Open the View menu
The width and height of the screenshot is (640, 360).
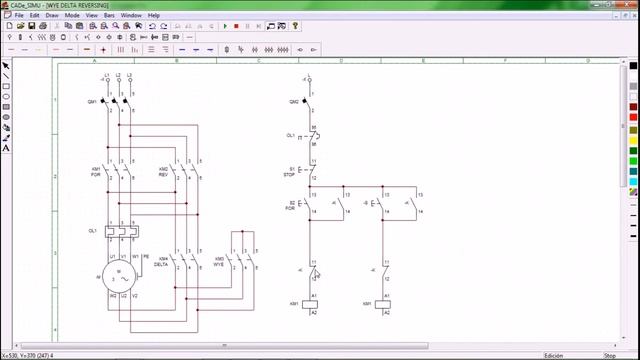(91, 16)
